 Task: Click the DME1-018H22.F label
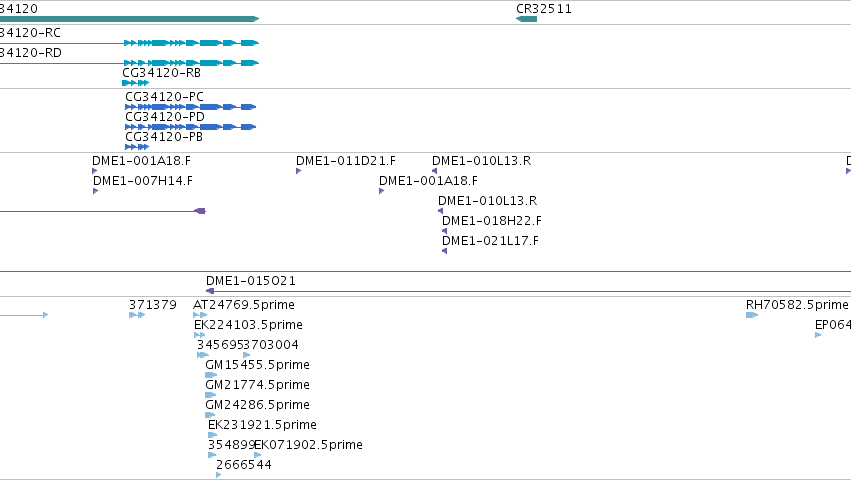point(492,221)
